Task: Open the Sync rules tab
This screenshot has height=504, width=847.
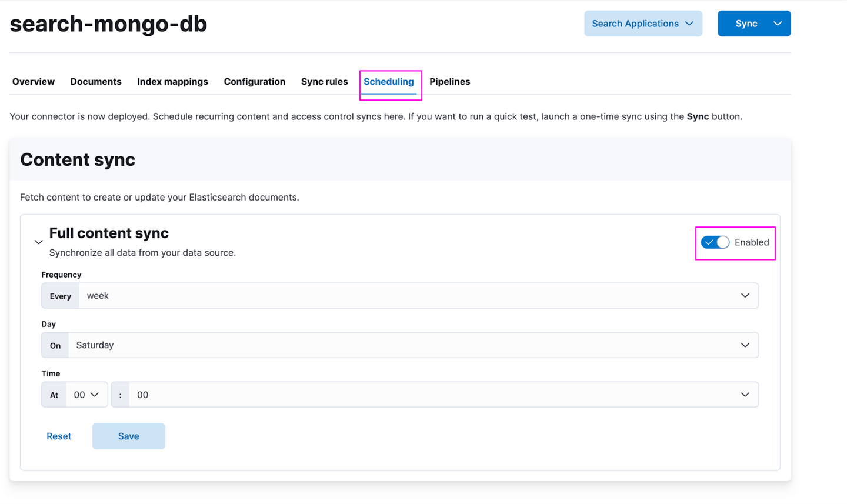Action: [x=324, y=82]
